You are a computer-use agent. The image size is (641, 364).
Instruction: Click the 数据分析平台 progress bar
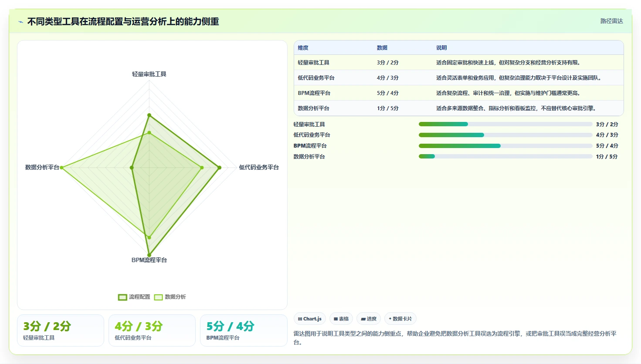(505, 156)
